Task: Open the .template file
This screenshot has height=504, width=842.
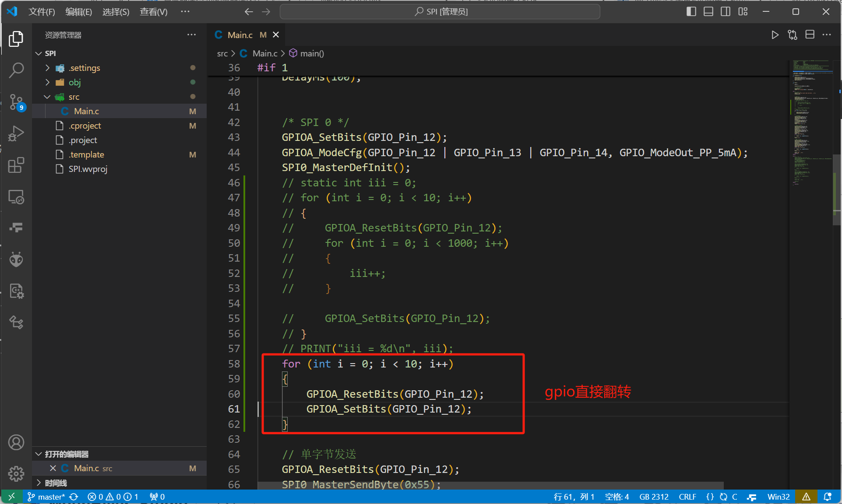Action: 119,154
